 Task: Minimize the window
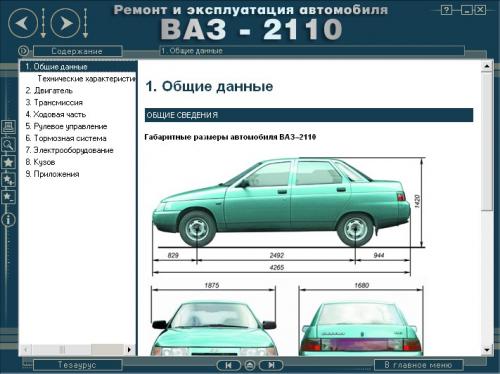(x=467, y=10)
